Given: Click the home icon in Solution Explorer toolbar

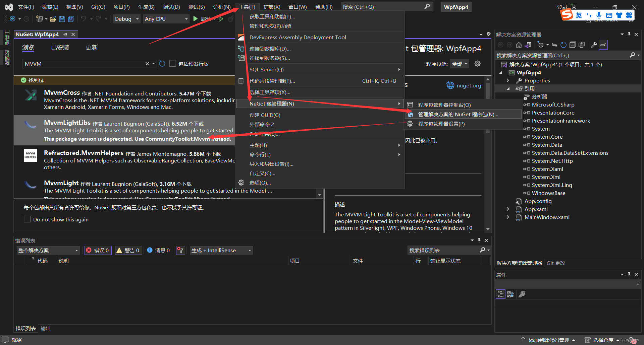Looking at the screenshot, I should [519, 45].
